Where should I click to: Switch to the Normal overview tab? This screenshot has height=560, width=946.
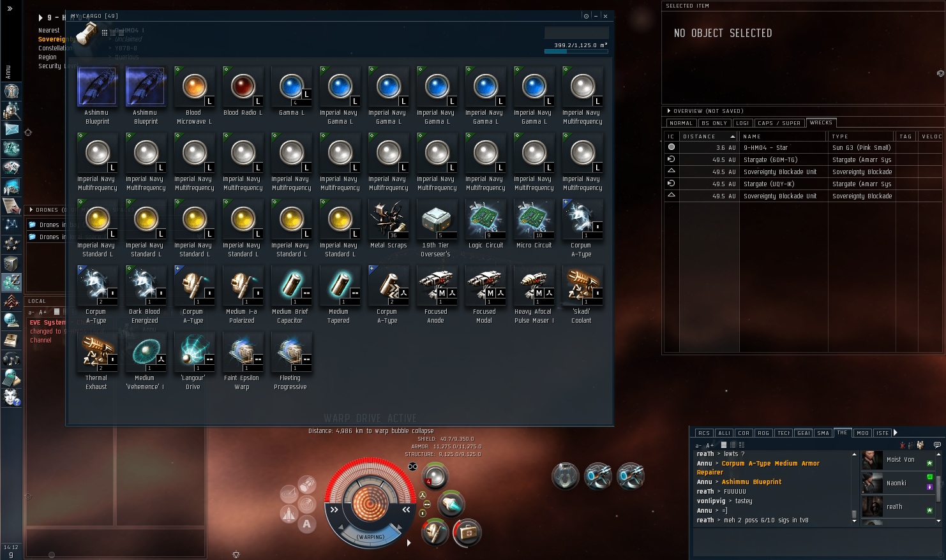(681, 123)
